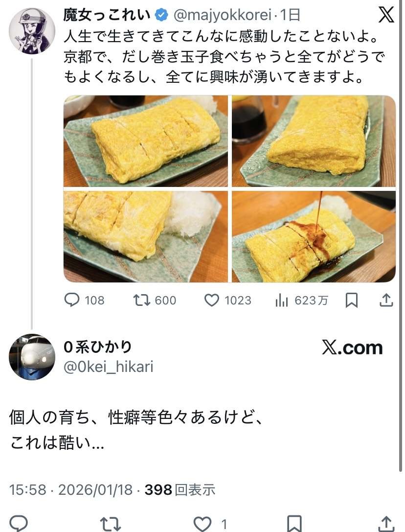The image size is (405, 532).
Task: Bookmark the majyokkorei tamagoyaki post
Action: (x=351, y=301)
